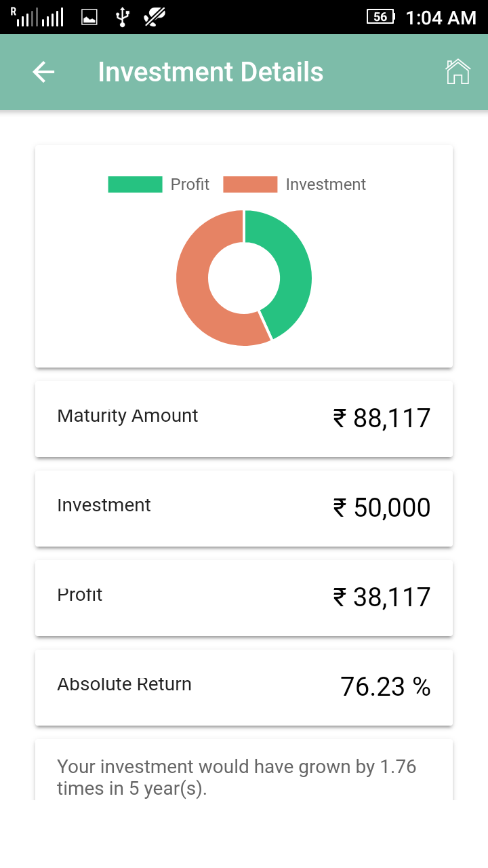Image resolution: width=488 pixels, height=868 pixels.
Task: Toggle the Profit legend label
Action: tap(190, 184)
